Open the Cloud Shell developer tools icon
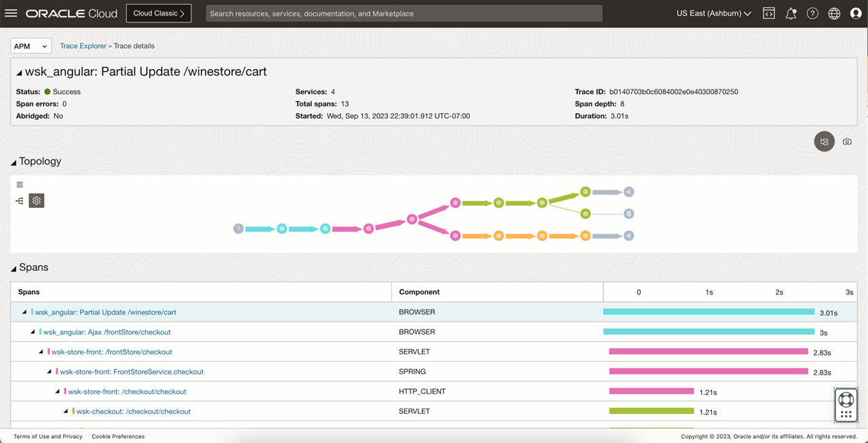 point(769,14)
